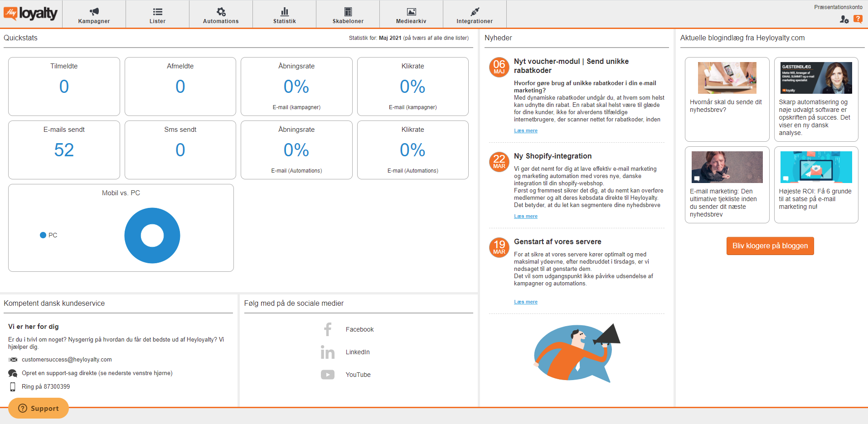The image size is (868, 424).
Task: Select the Automations menu label
Action: click(221, 21)
